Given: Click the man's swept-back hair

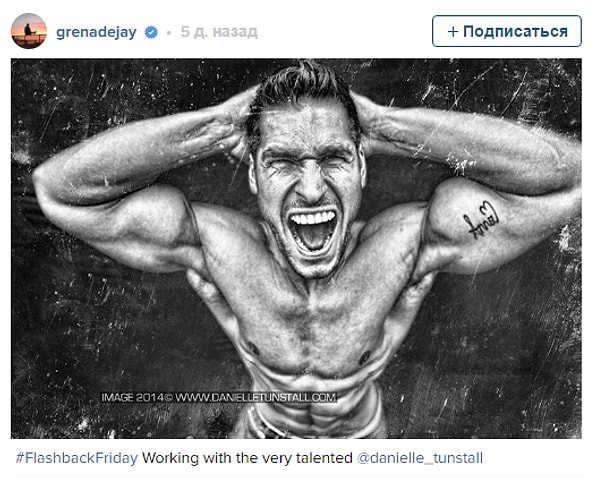Looking at the screenshot, I should click(x=302, y=92).
